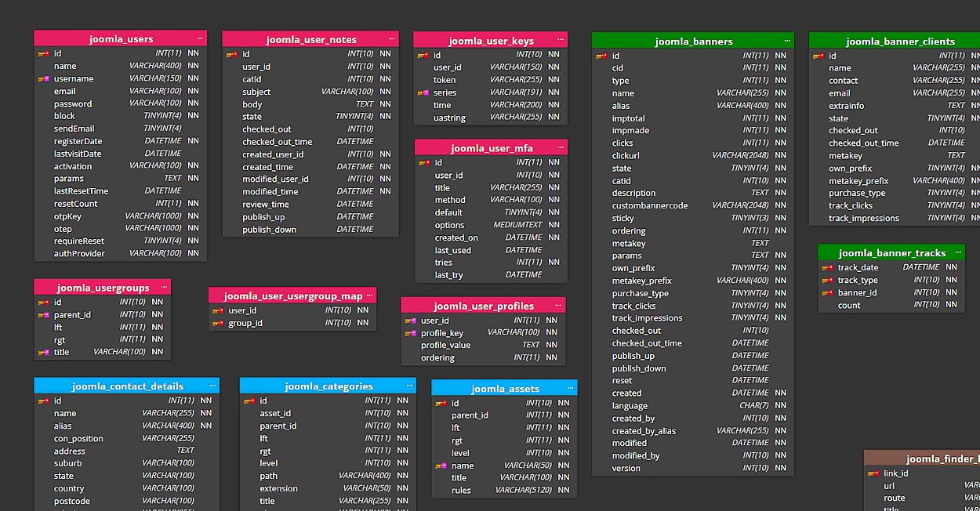The height and width of the screenshot is (511, 980).
Task: Select the joomla_finder table header
Action: [x=922, y=458]
